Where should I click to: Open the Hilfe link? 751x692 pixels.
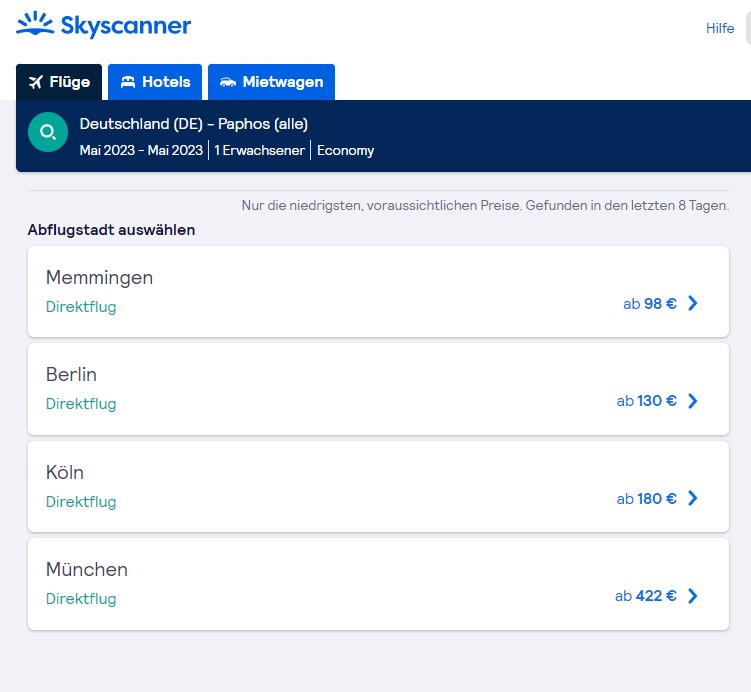pos(720,28)
